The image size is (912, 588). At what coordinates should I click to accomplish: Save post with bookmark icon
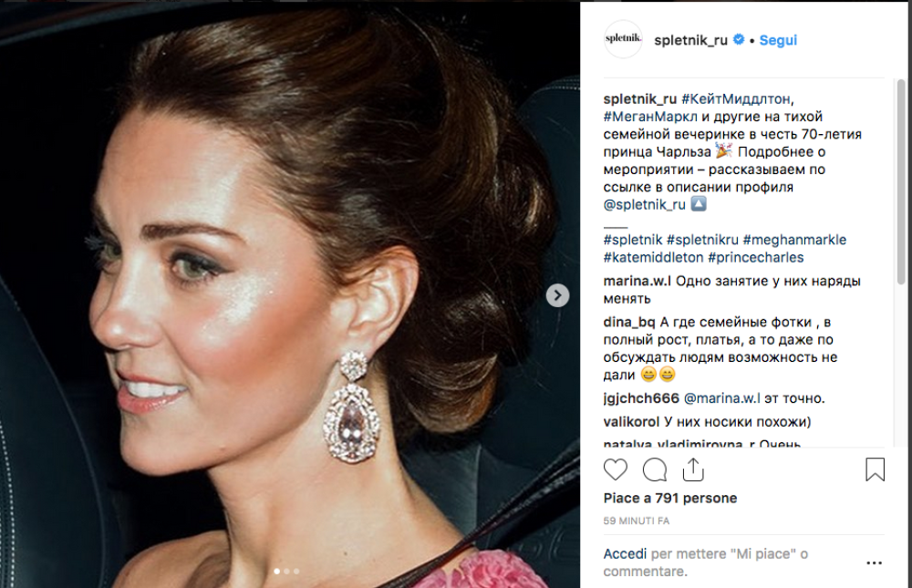(875, 469)
